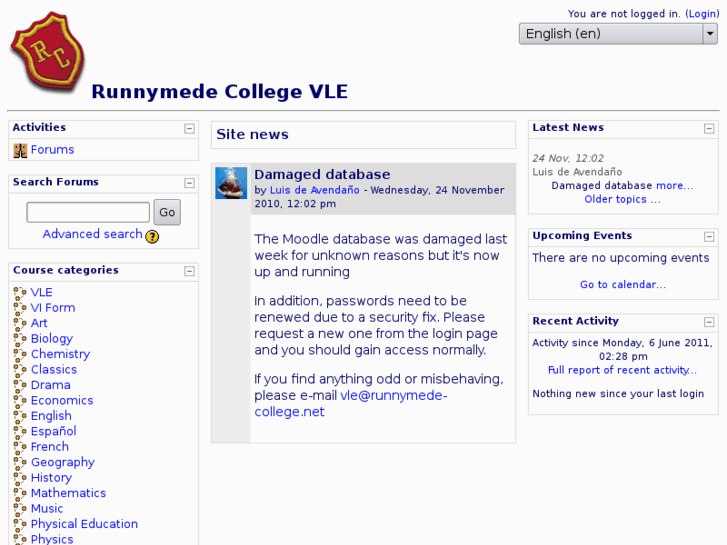This screenshot has height=545, width=727.
Task: Open the Drama course category
Action: point(51,385)
